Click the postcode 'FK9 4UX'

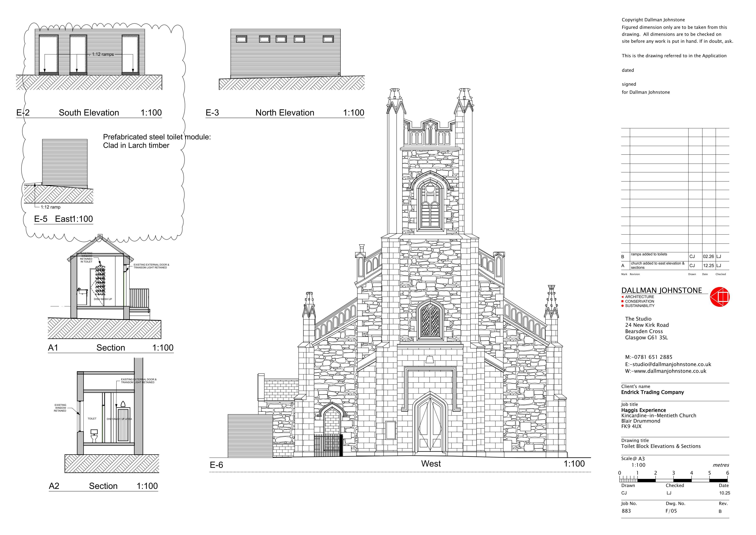631,426
